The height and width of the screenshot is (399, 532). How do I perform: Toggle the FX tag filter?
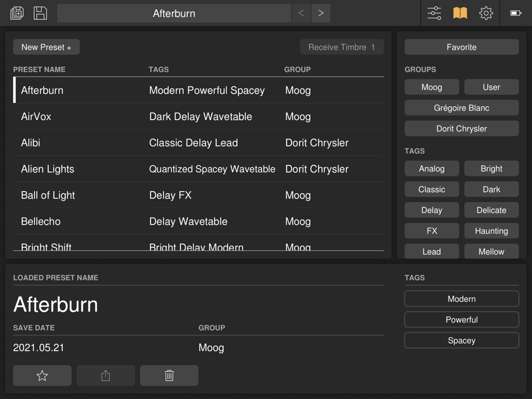[x=431, y=231]
